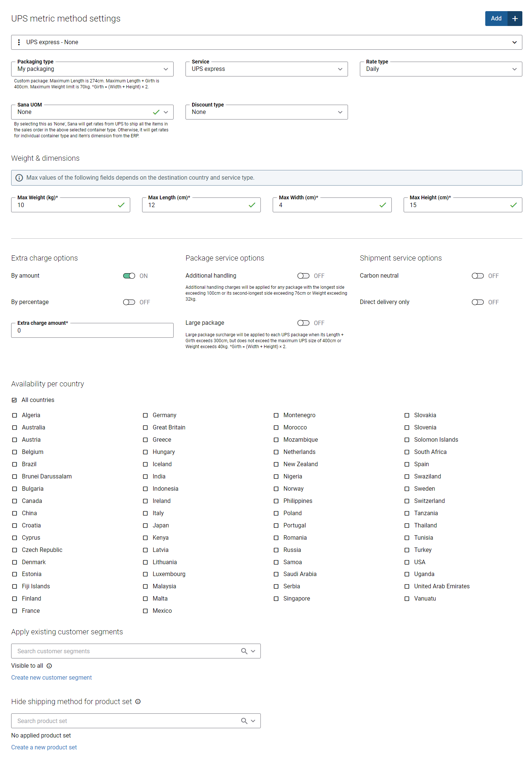Expand the Discount type dropdown
Image resolution: width=532 pixels, height=762 pixels.
click(x=267, y=112)
